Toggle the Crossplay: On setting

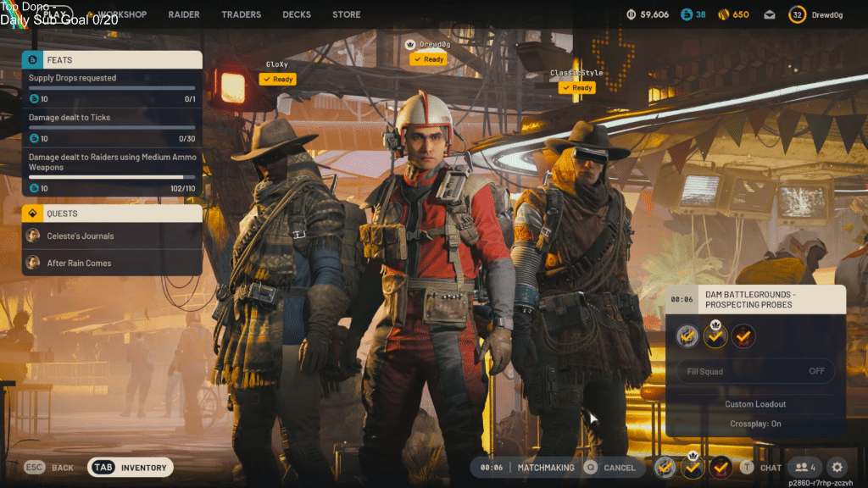click(754, 424)
